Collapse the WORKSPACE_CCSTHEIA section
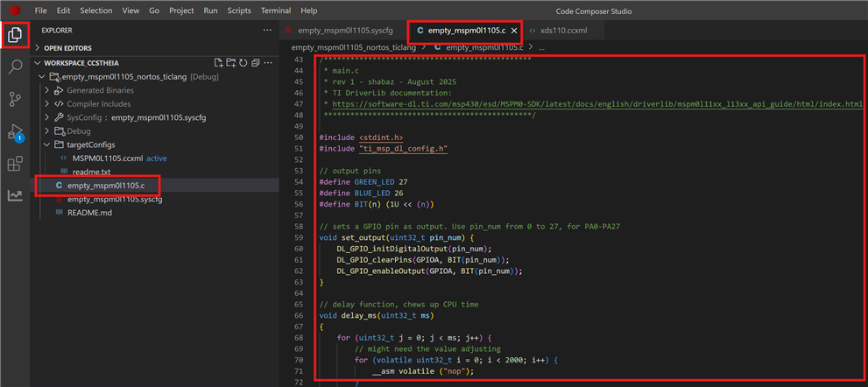The height and width of the screenshot is (387, 868). (x=39, y=63)
